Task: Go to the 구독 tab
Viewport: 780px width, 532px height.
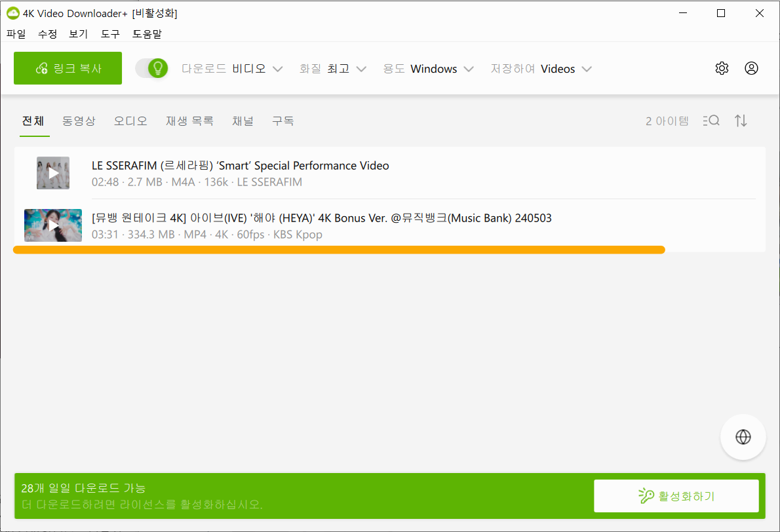Action: [283, 121]
